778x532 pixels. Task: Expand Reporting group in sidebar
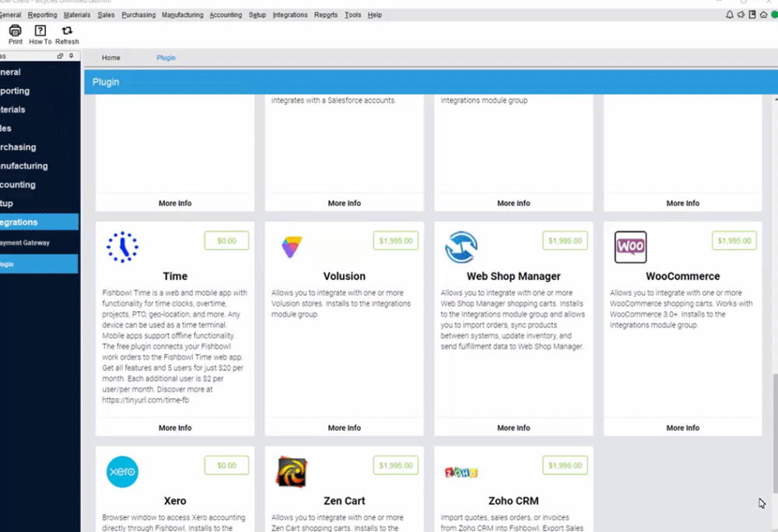click(39, 91)
